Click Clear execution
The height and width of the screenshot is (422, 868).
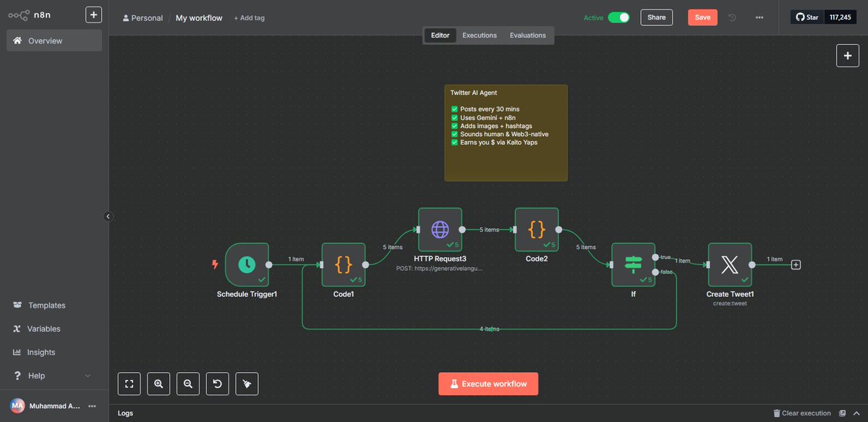pos(802,413)
